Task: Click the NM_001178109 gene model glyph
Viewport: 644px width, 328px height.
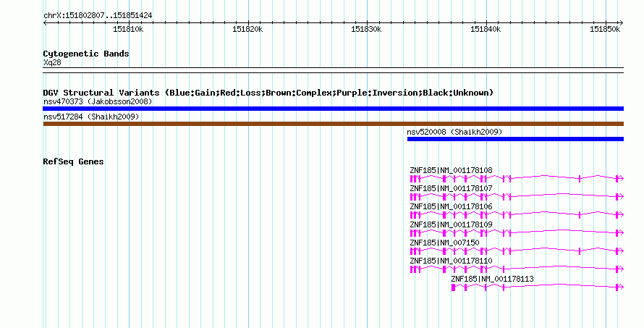Action: 517,232
